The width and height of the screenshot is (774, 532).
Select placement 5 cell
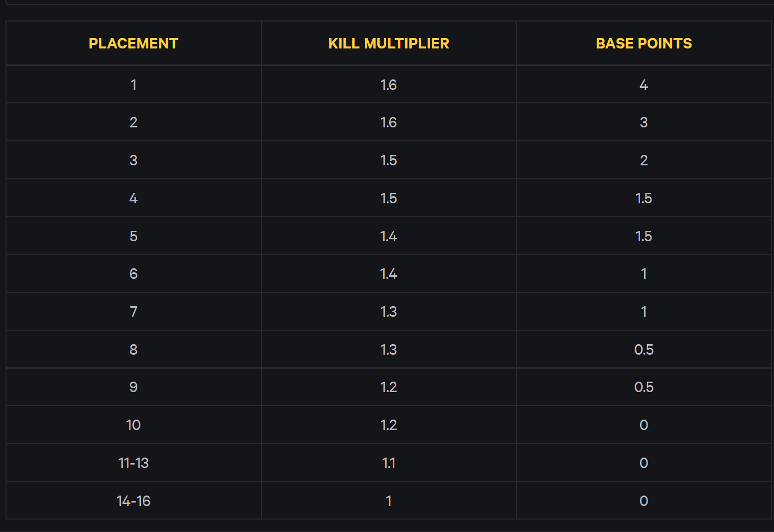133,236
